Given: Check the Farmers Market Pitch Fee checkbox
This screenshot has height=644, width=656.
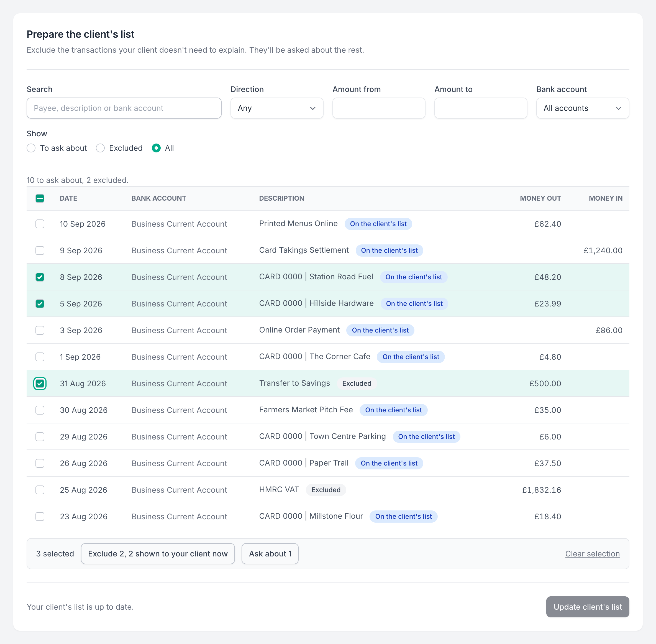Looking at the screenshot, I should point(40,410).
